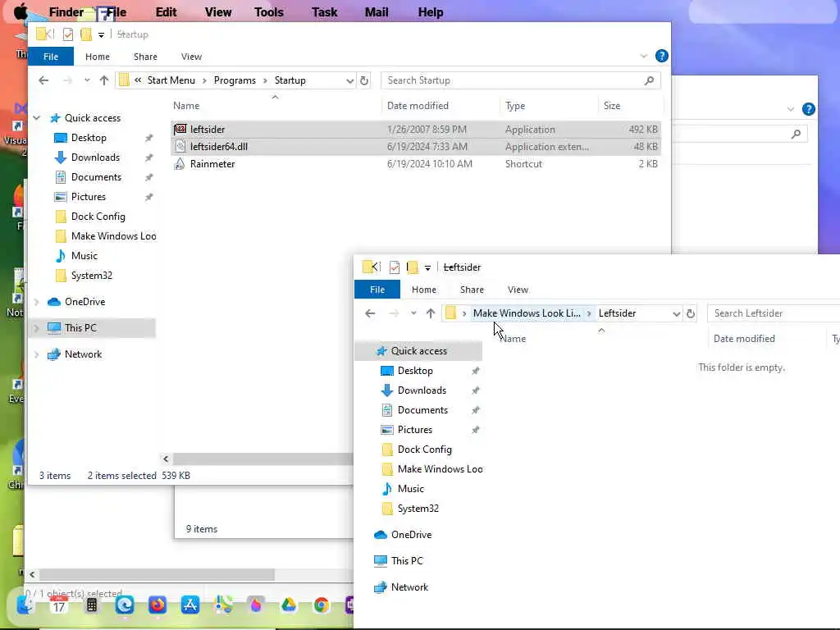This screenshot has height=630, width=840.
Task: Expand Quick access in Startup window
Action: coord(36,118)
